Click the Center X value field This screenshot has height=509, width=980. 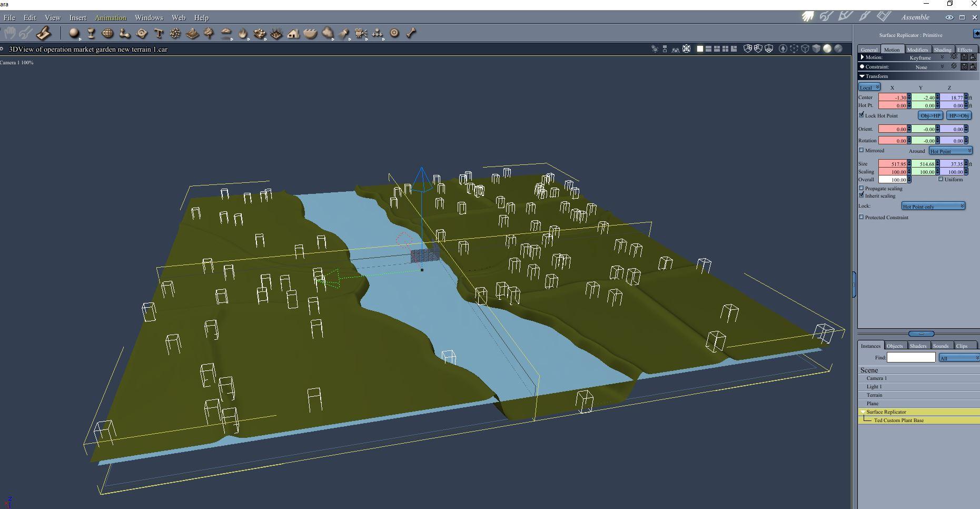click(x=893, y=97)
